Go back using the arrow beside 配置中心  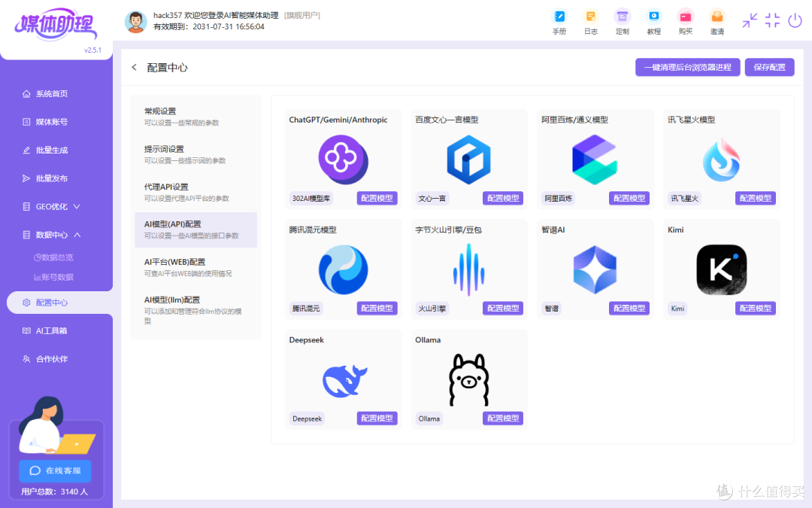click(134, 68)
